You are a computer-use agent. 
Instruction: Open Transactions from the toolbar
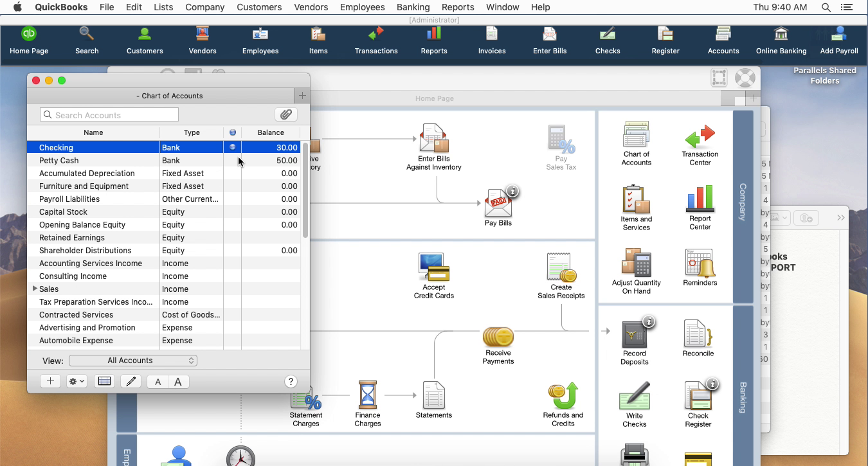coord(376,40)
